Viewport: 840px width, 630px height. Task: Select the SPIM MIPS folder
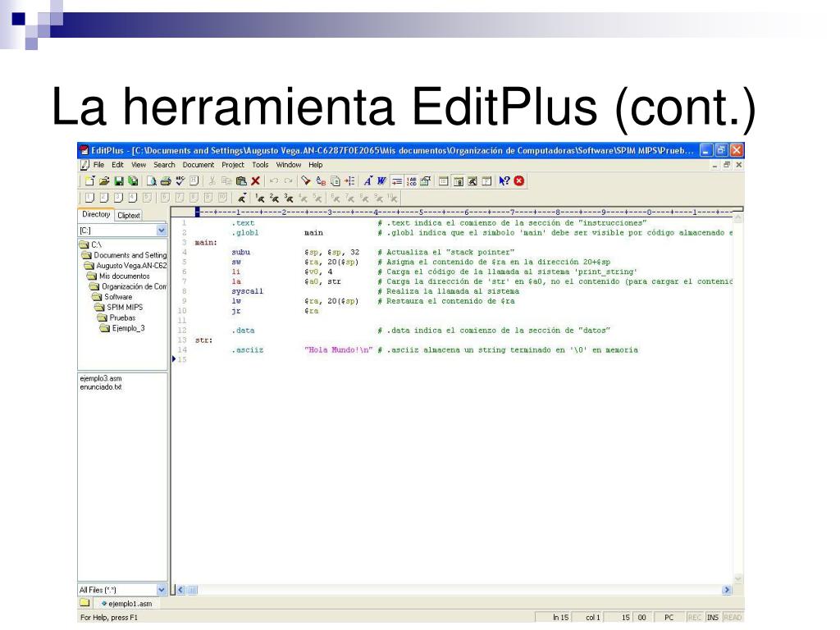click(x=119, y=308)
